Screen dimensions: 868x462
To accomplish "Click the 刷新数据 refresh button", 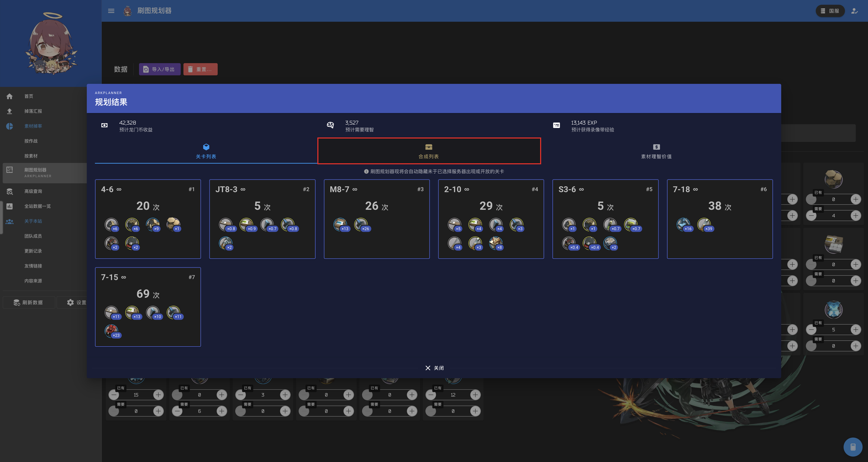I will [x=29, y=302].
